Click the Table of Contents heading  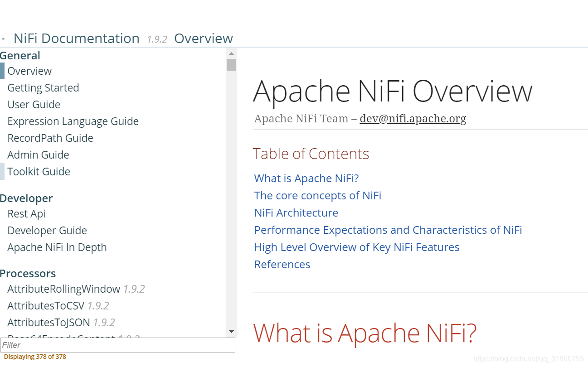311,154
